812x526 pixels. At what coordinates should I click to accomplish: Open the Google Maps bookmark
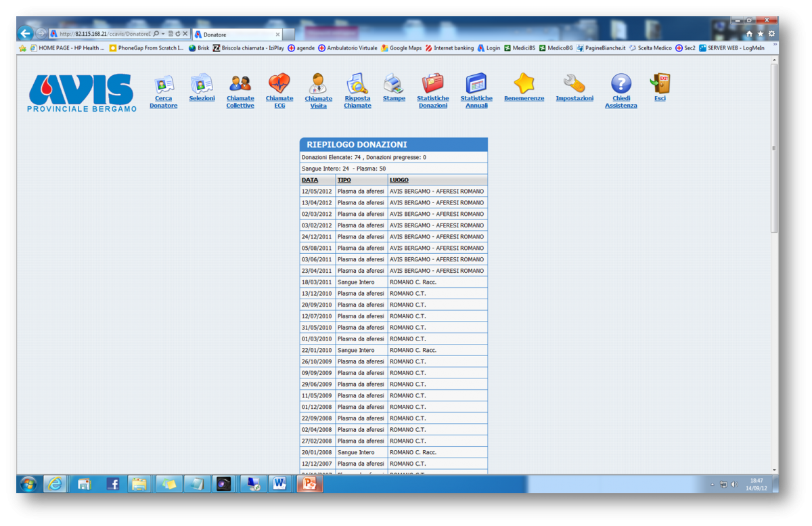401,48
